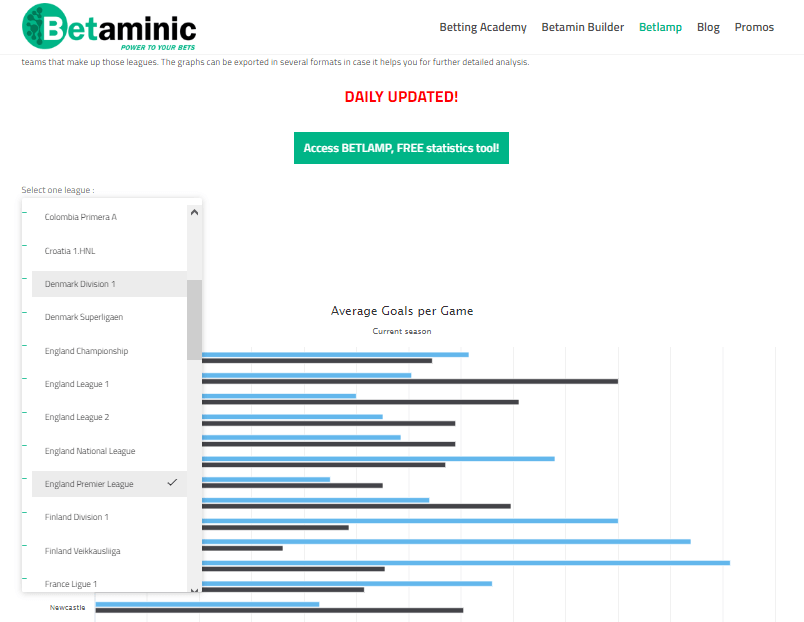Viewport: 804px width, 622px height.
Task: Choose Denmark Division 1 option
Action: [109, 284]
